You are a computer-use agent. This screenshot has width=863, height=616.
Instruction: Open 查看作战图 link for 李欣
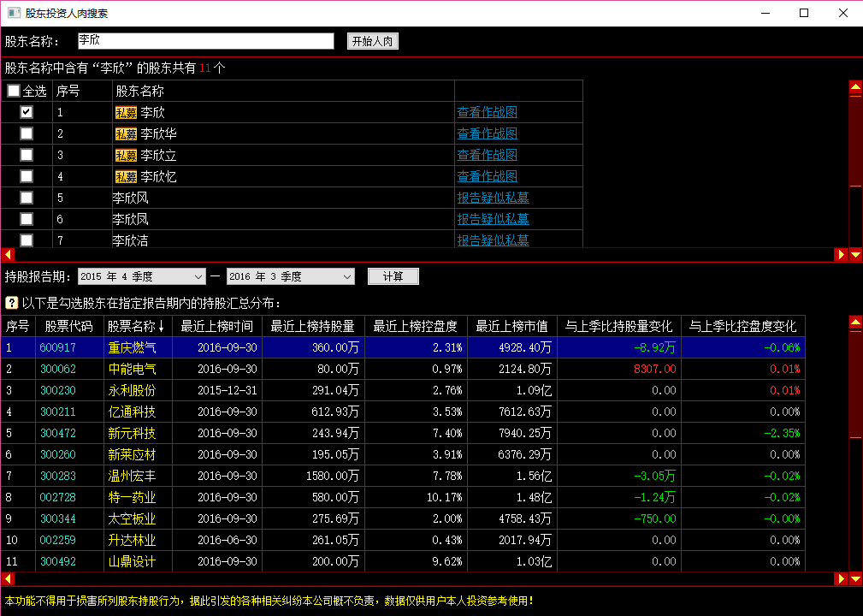click(x=487, y=112)
